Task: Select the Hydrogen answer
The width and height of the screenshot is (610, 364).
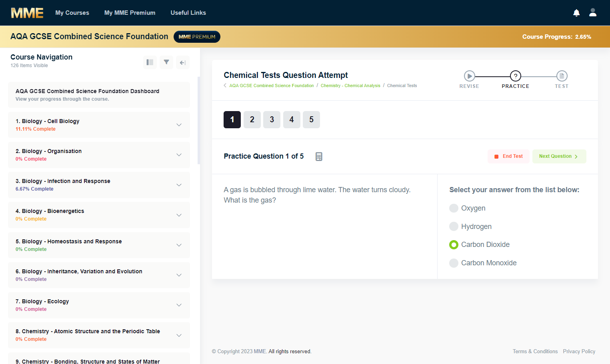Action: point(454,227)
